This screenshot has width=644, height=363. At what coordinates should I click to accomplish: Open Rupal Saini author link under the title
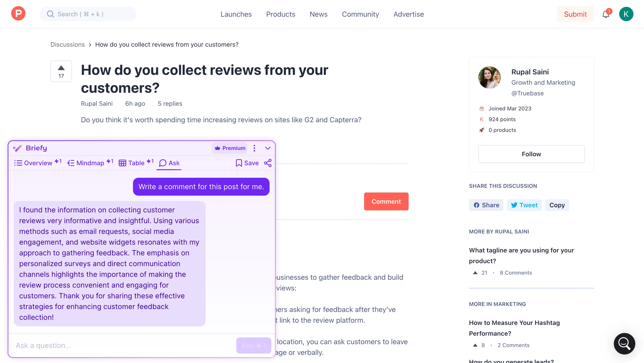point(97,103)
